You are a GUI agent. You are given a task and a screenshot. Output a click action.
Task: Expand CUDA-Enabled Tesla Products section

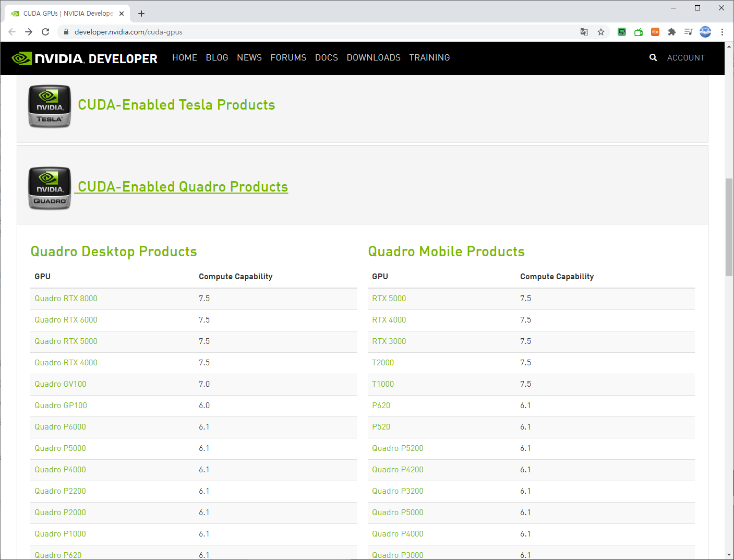click(x=176, y=105)
